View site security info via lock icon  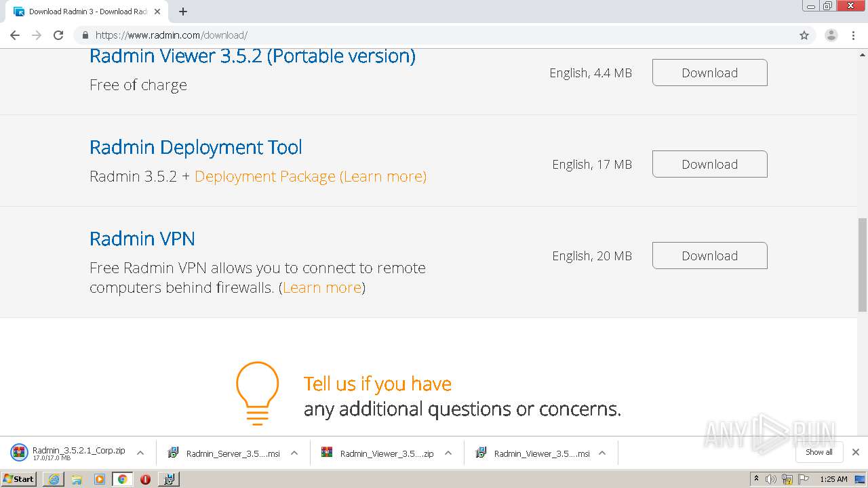85,35
